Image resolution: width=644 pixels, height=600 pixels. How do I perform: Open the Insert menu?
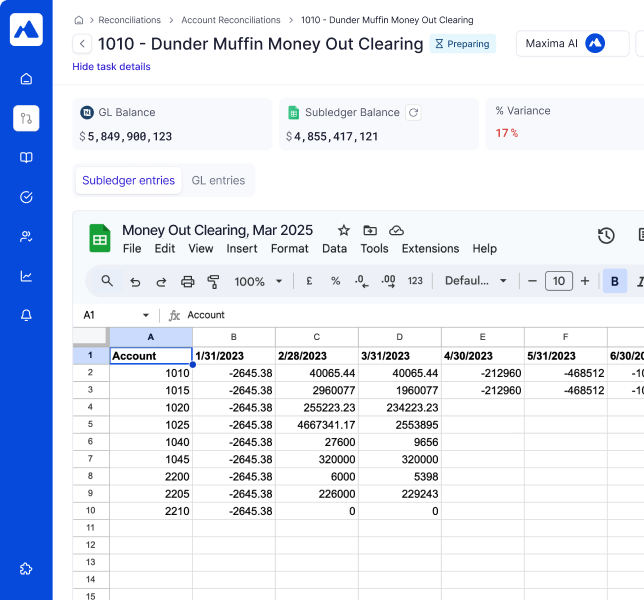pyautogui.click(x=242, y=248)
